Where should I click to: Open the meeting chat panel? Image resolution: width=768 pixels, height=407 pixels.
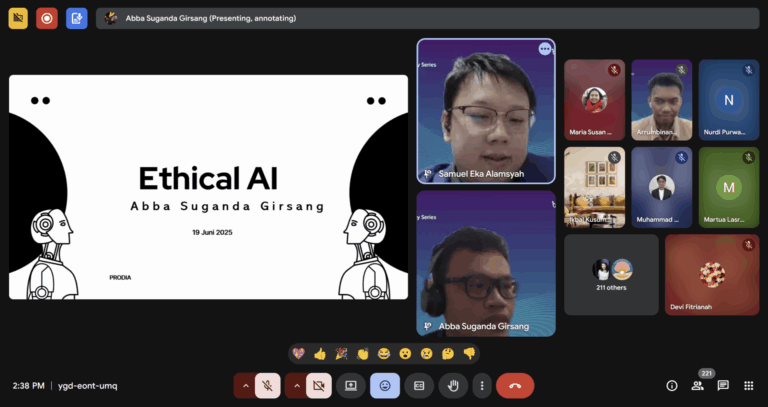(x=723, y=386)
